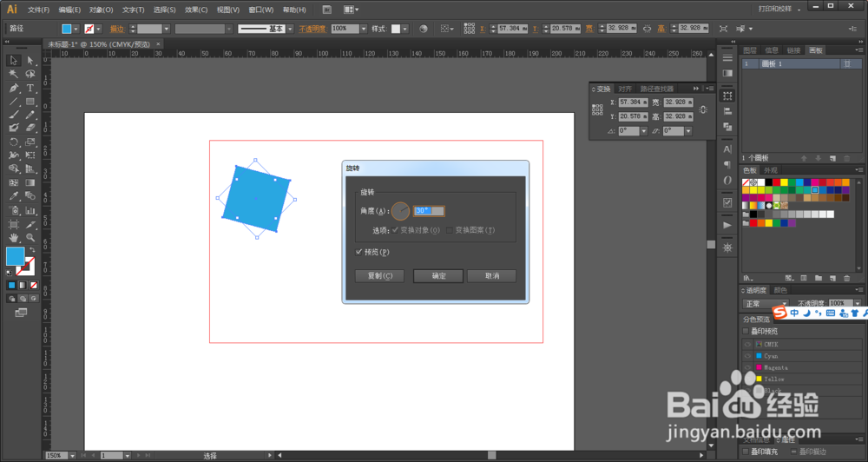
Task: Select the Gradient tool
Action: tap(30, 182)
